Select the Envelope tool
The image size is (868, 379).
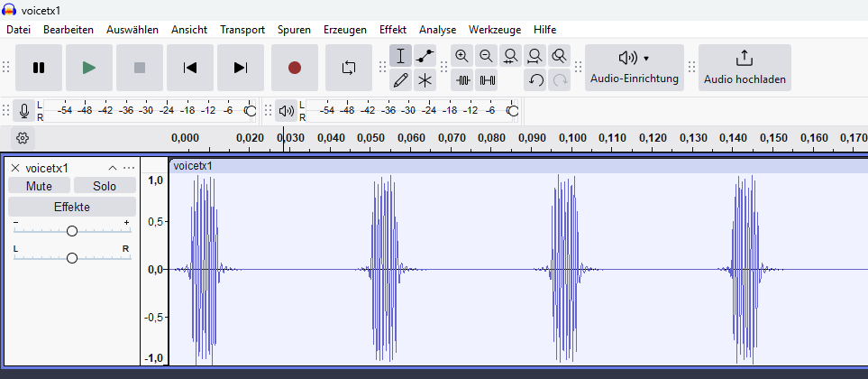tap(425, 56)
